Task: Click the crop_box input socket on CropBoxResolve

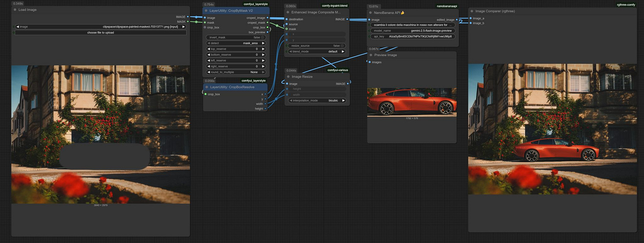Action: [x=205, y=94]
